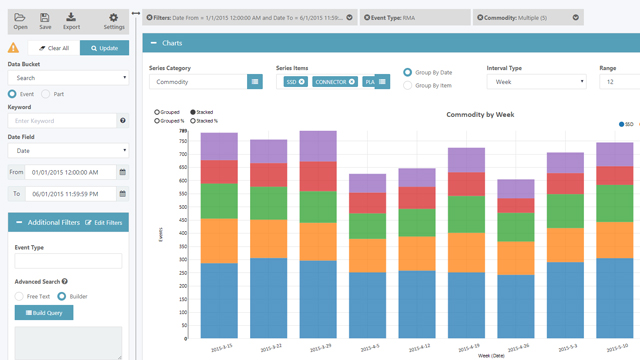The image size is (640, 360).
Task: Choose Group By Item option
Action: (x=407, y=85)
